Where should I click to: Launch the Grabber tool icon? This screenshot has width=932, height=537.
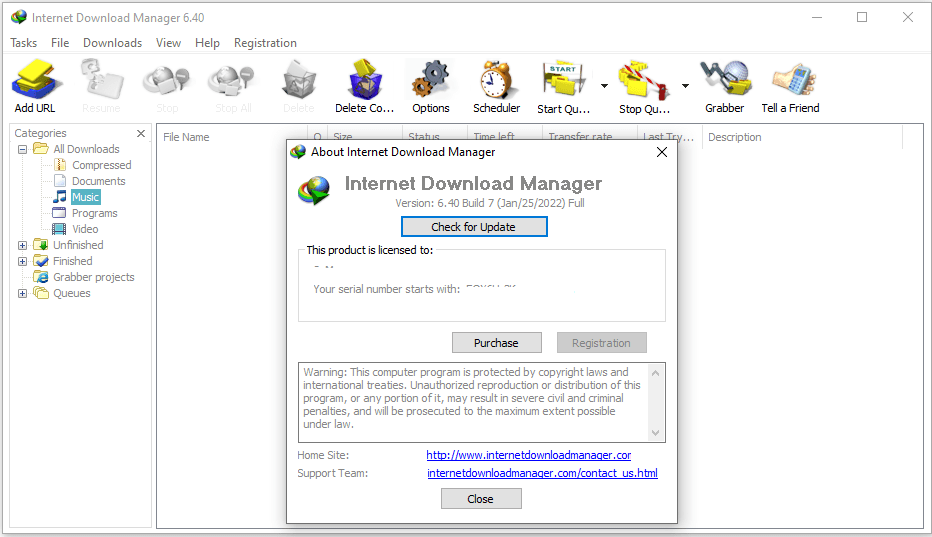725,79
